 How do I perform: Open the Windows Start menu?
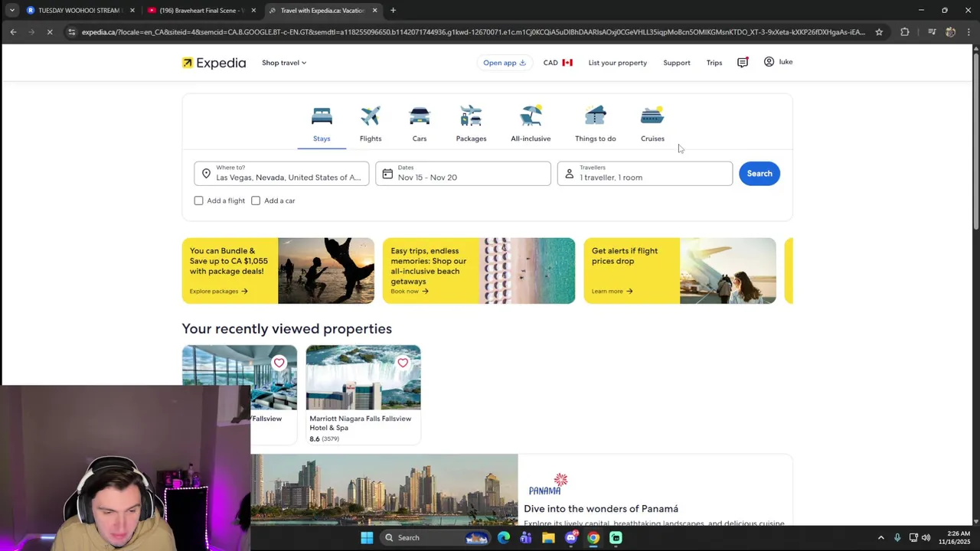coord(367,538)
